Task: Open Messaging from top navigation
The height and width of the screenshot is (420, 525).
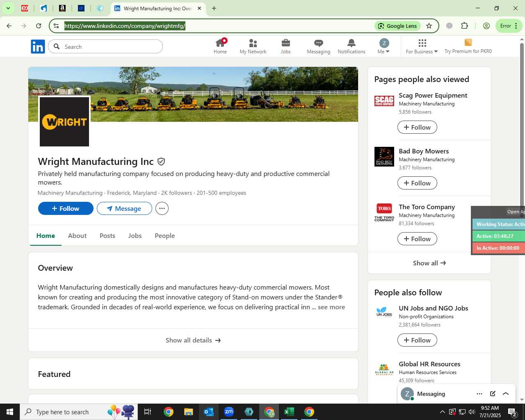Action: (x=319, y=46)
